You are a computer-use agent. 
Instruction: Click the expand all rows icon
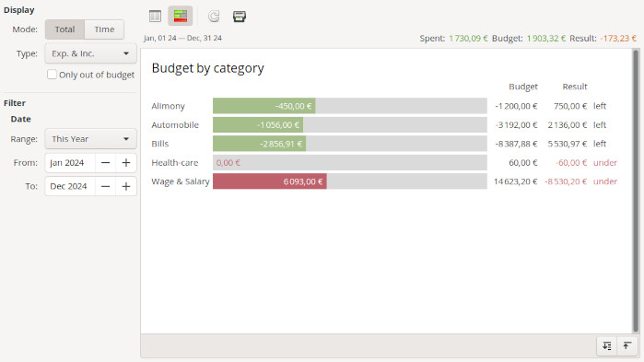click(x=607, y=346)
